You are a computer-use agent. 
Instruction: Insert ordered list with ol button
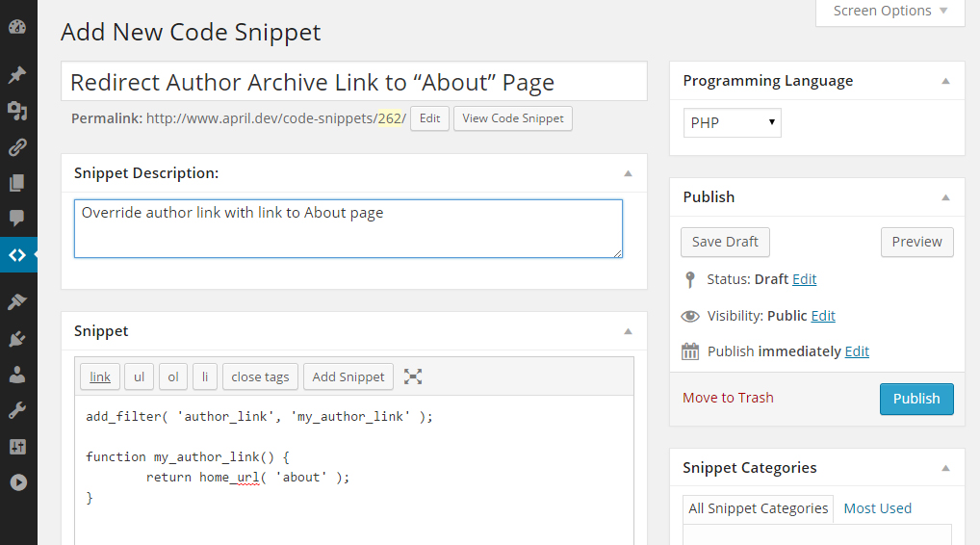[x=173, y=376]
